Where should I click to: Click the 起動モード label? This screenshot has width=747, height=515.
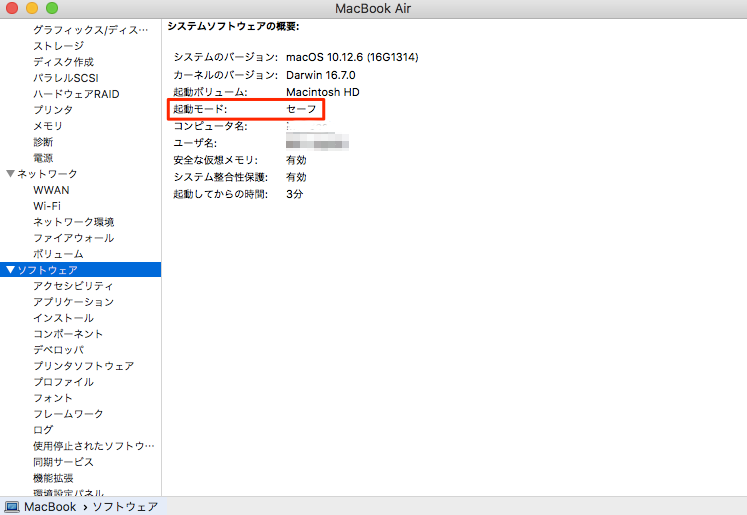point(200,109)
